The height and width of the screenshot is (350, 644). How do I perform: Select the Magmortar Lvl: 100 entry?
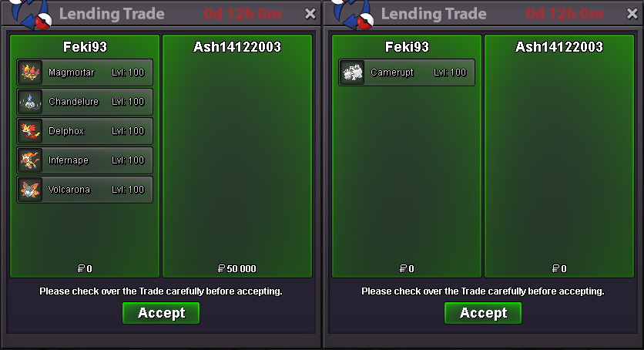[85, 72]
